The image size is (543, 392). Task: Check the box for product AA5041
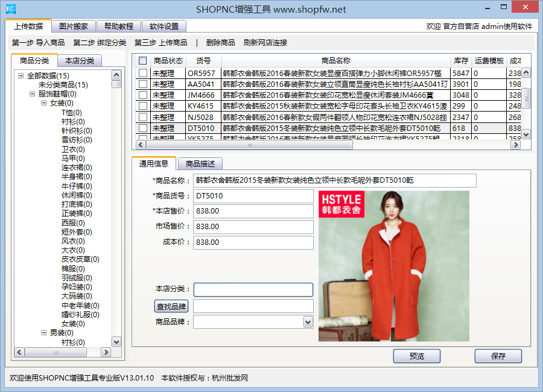click(142, 84)
